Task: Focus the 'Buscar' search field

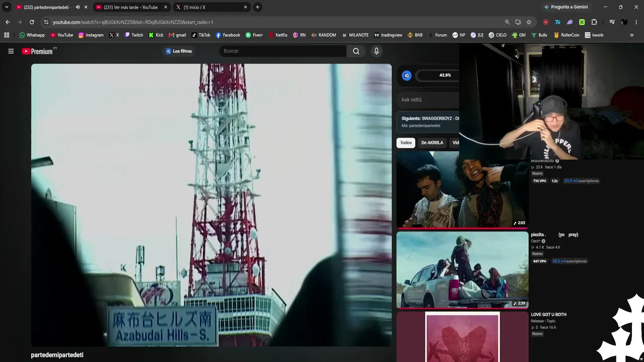Action: click(283, 51)
